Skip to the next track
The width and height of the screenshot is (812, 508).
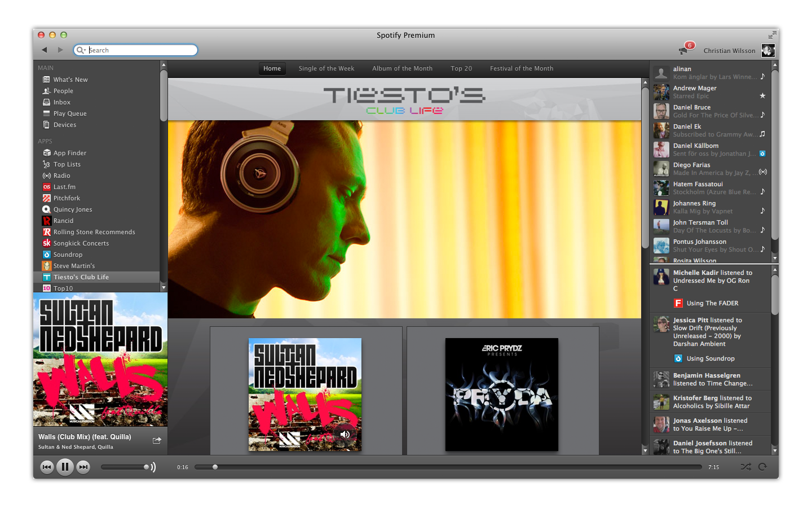pyautogui.click(x=83, y=467)
